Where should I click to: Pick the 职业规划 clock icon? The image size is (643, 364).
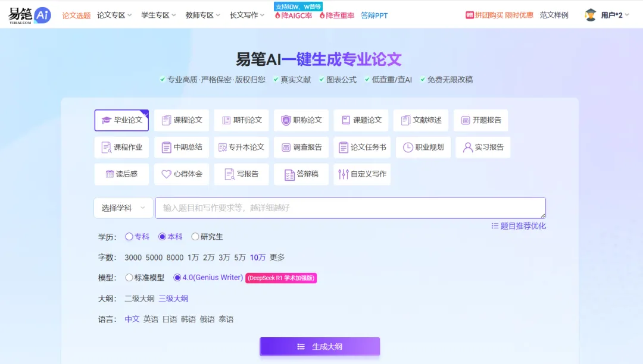pos(408,148)
